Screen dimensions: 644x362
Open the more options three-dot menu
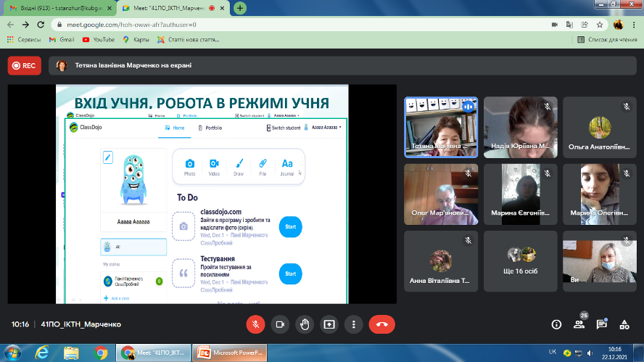[353, 324]
